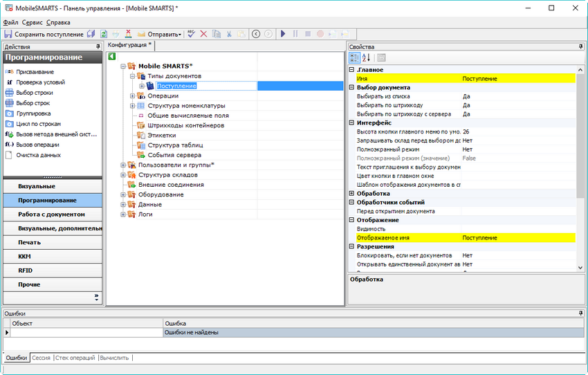Click the paste clipboard icon
The image size is (588, 375).
point(241,34)
